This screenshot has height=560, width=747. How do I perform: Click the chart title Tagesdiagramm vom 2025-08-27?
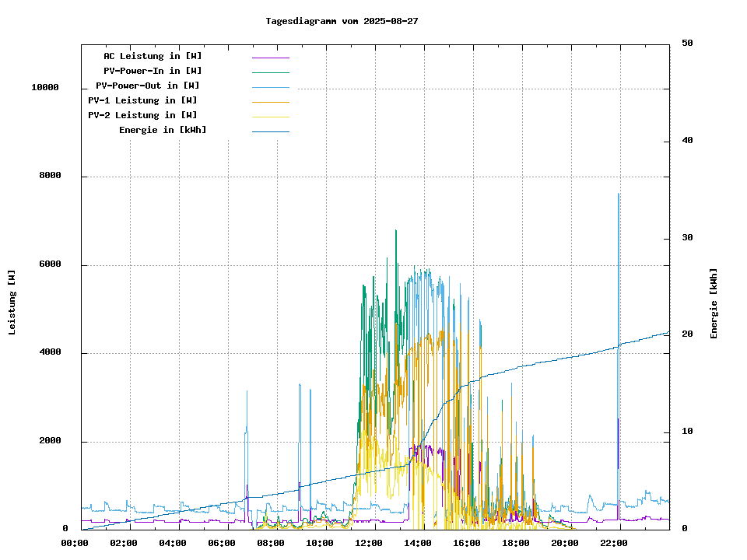click(342, 21)
